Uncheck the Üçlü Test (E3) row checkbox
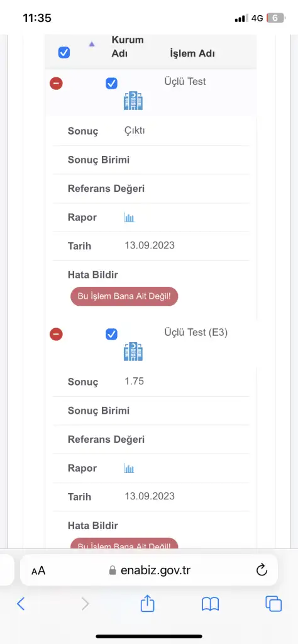The image size is (298, 644). click(111, 334)
